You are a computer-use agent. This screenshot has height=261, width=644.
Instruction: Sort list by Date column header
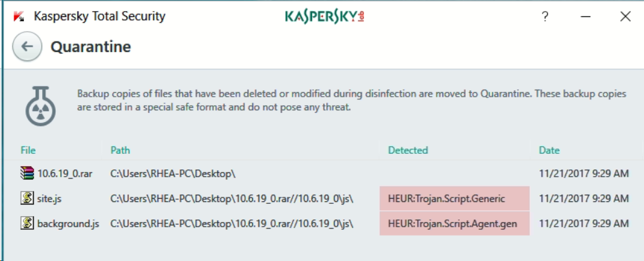tap(549, 150)
